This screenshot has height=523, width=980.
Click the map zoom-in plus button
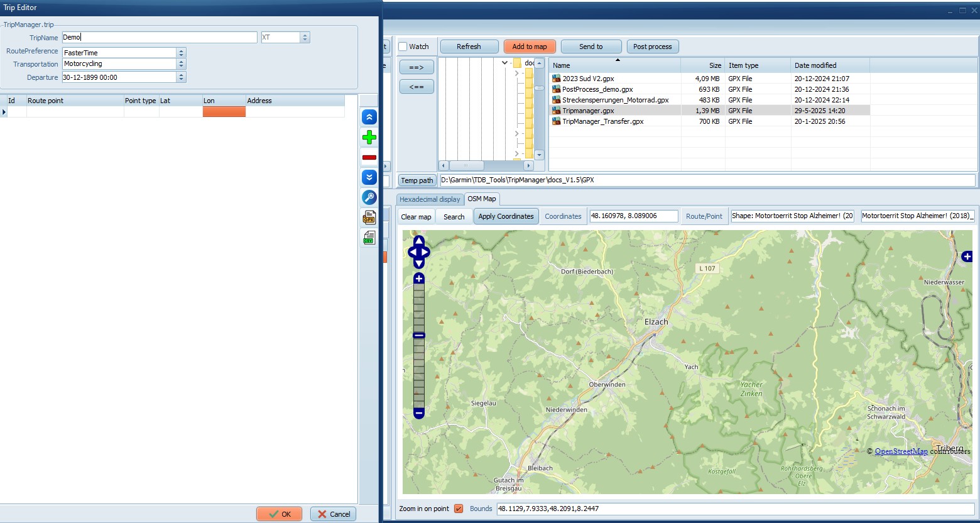point(419,278)
